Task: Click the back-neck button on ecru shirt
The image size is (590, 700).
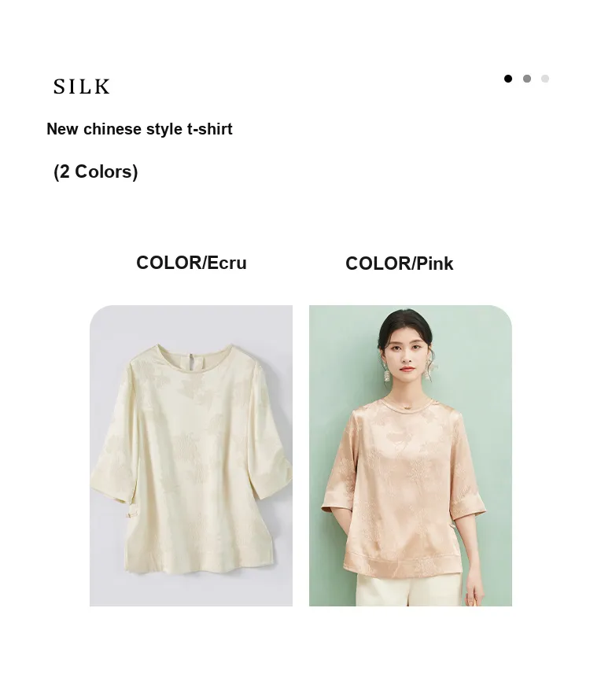Action: (192, 359)
